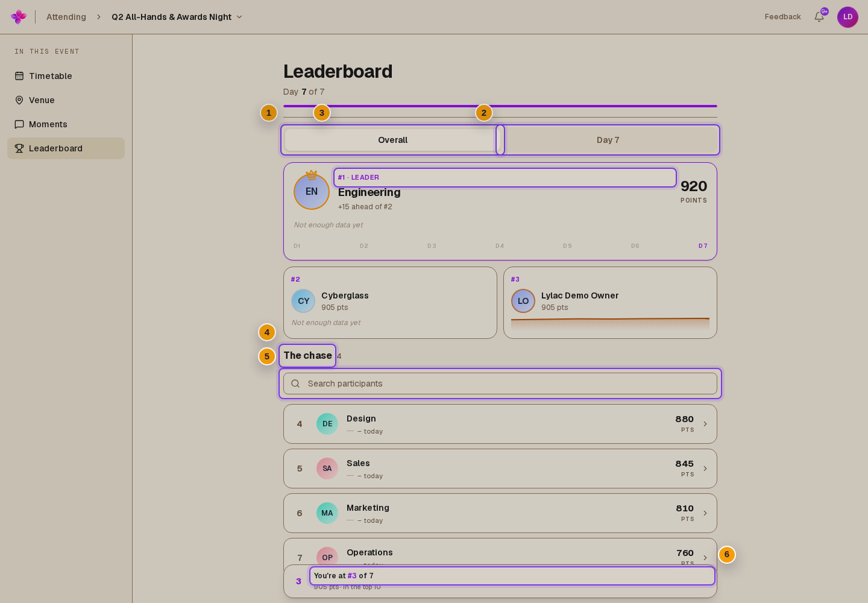868x603 pixels.
Task: Click the Feedback link
Action: click(782, 17)
